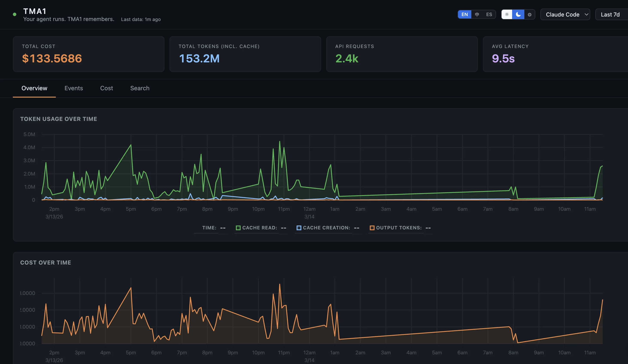Click the green status dot beside TMA1
Viewport: 628px width, 364px height.
coord(15,14)
